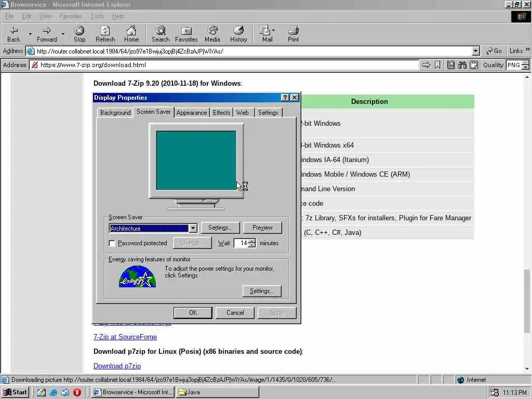Click the Print printer icon
The height and width of the screenshot is (399, 532).
click(293, 31)
